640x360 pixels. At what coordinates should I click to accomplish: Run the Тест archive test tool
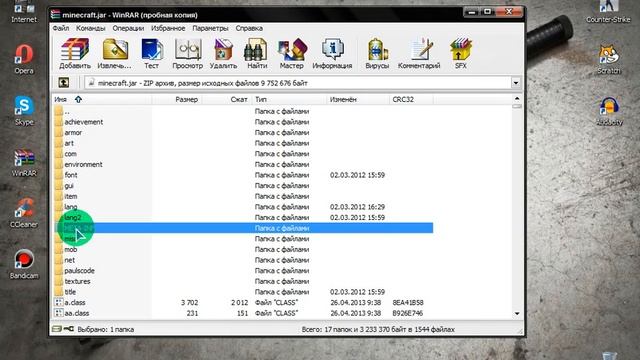point(151,53)
